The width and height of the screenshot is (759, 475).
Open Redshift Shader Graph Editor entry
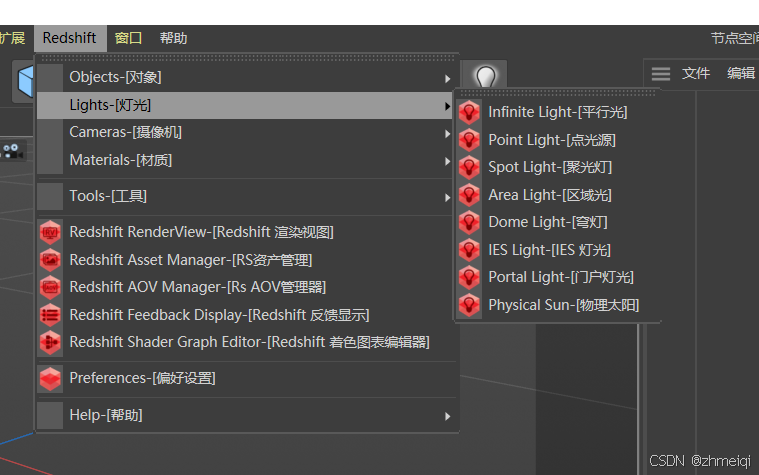246,342
